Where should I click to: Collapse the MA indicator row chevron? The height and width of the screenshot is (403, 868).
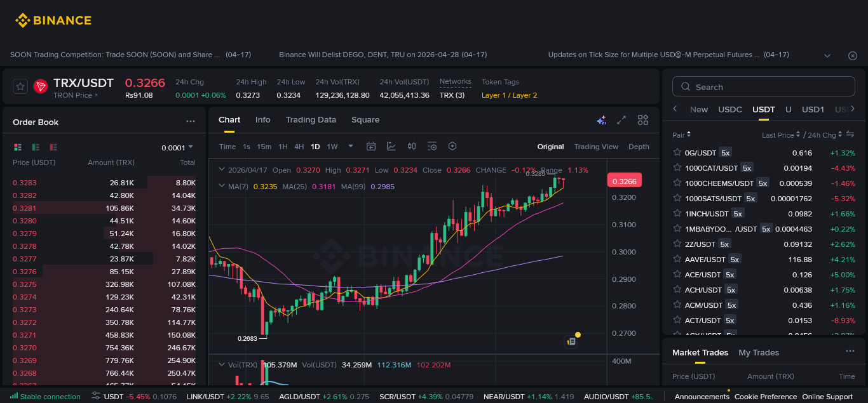pyautogui.click(x=221, y=186)
